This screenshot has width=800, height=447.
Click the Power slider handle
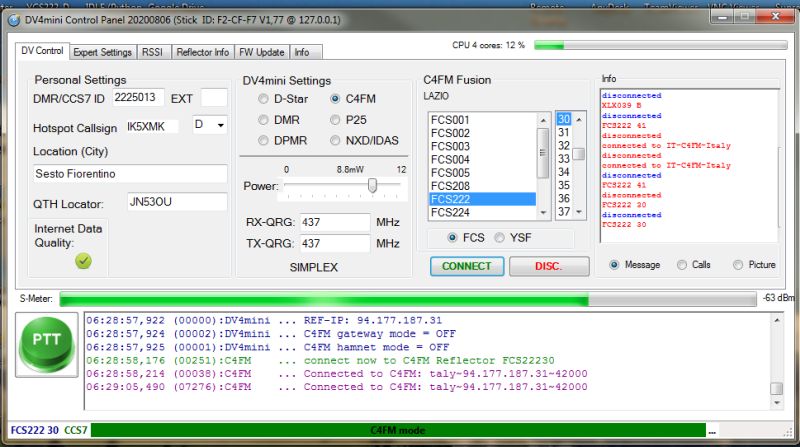pos(372,185)
